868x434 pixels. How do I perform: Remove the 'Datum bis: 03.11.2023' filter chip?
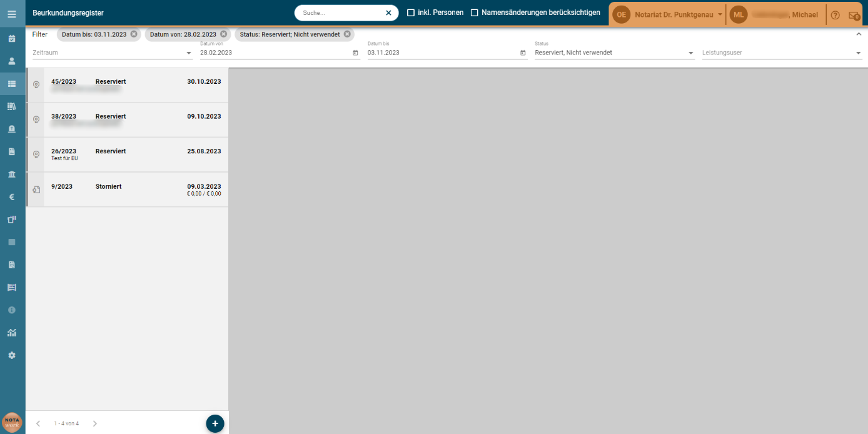(x=134, y=34)
